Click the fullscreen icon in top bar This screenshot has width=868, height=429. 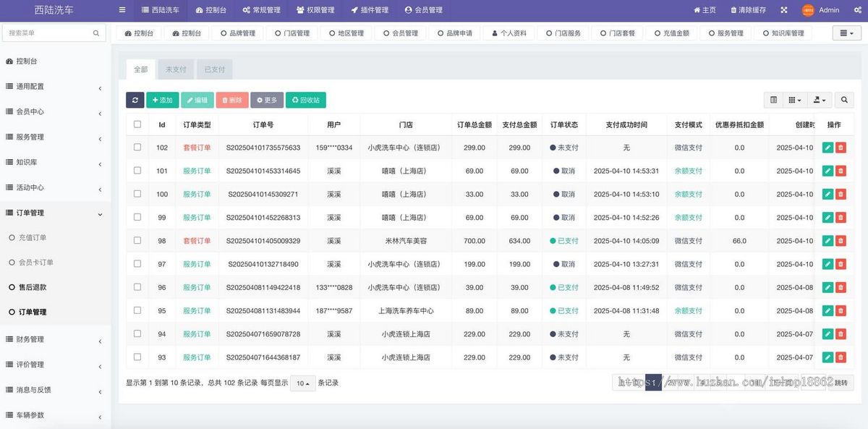tap(784, 10)
